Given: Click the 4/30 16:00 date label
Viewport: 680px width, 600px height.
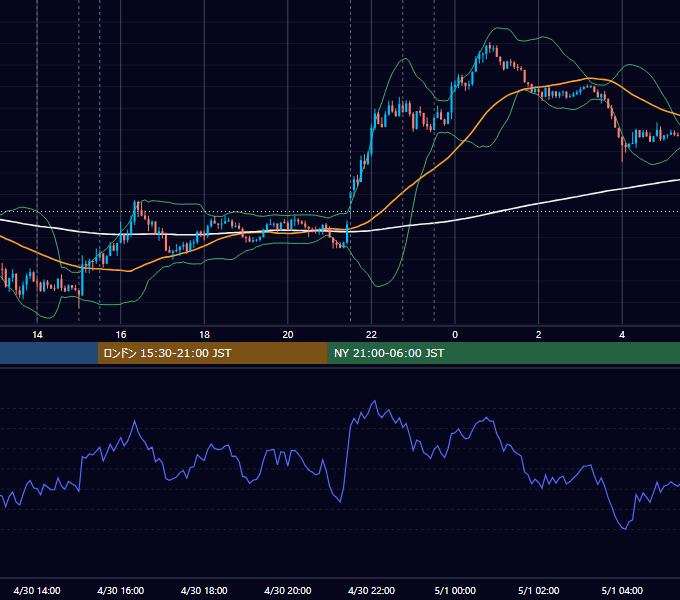Looking at the screenshot, I should point(121,590).
